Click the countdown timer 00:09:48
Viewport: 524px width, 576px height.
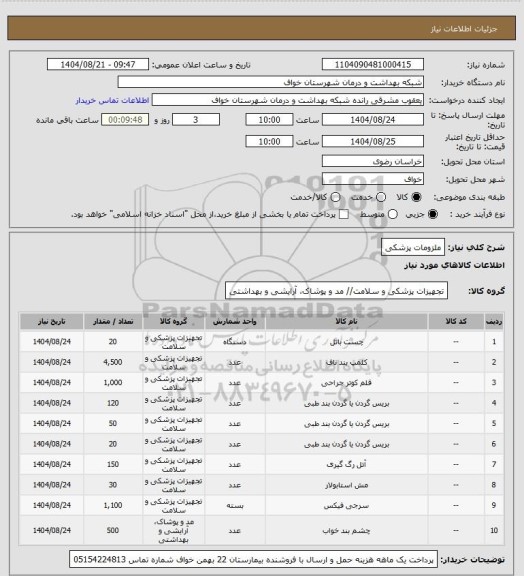125,120
